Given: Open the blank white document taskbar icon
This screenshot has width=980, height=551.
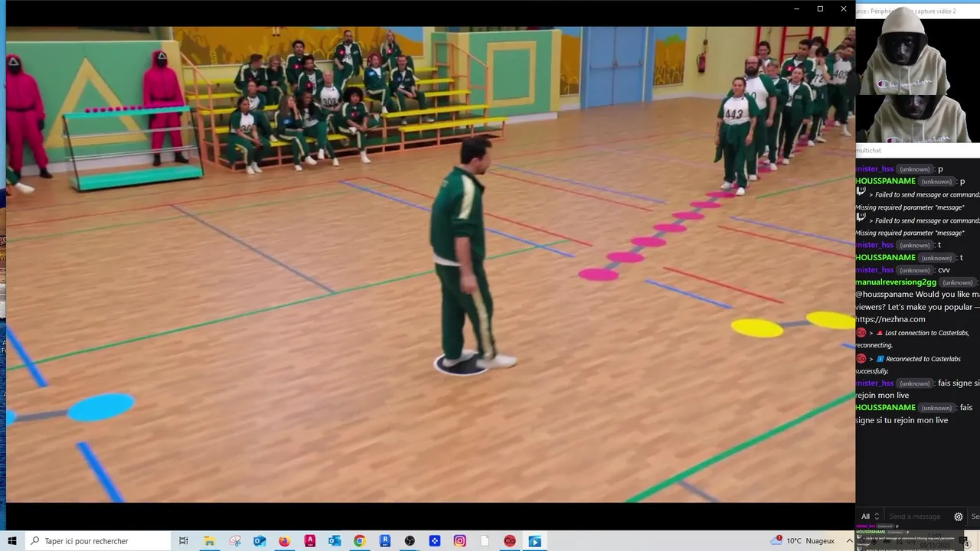Looking at the screenshot, I should point(485,541).
